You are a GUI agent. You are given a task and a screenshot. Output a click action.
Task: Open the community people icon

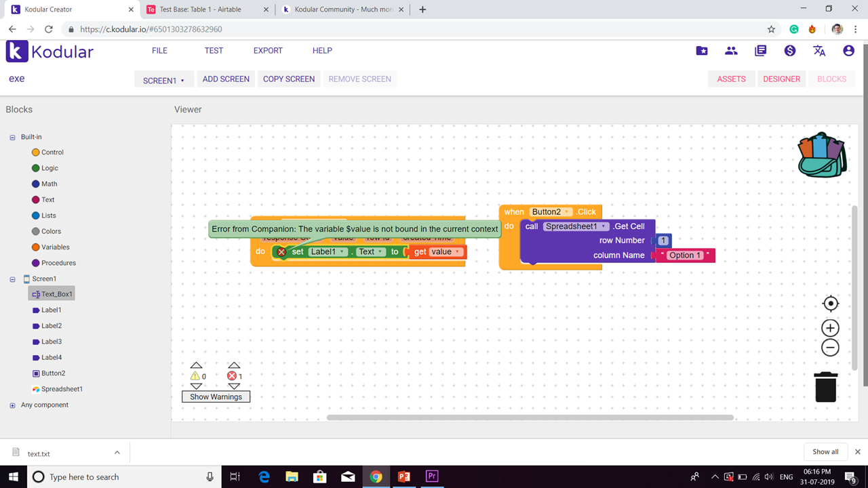coord(731,51)
